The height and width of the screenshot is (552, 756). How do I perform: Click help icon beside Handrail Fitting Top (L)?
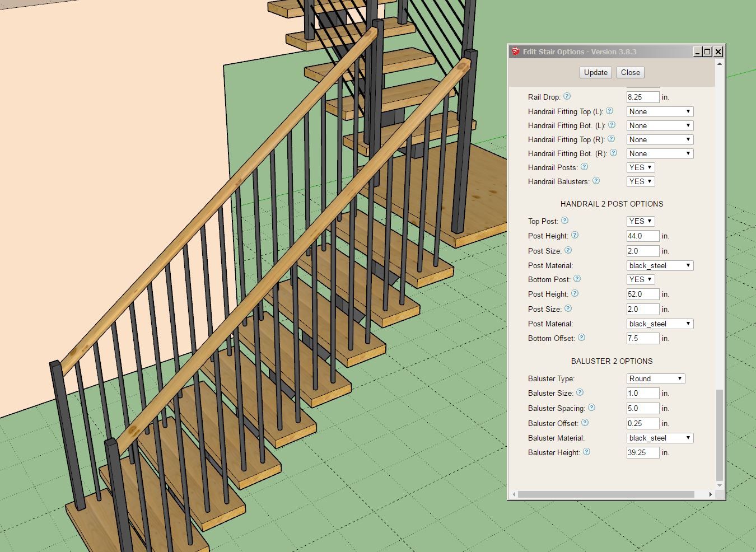coord(609,111)
